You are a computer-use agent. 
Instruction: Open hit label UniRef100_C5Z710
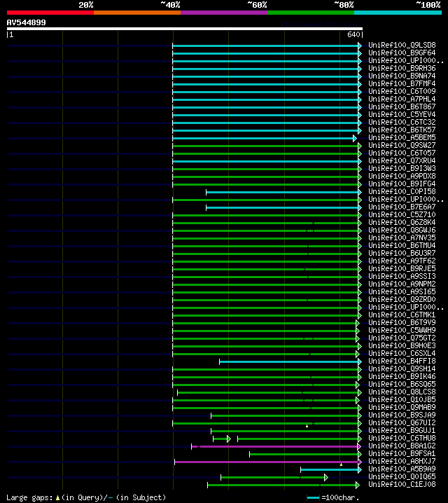[402, 214]
